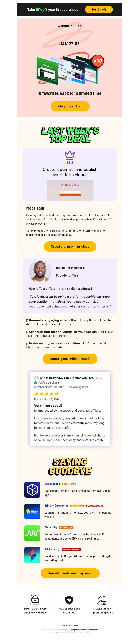Screen dimensions: 140x644
Task: Click the shield heart guarantee icon
Action: 69,600
